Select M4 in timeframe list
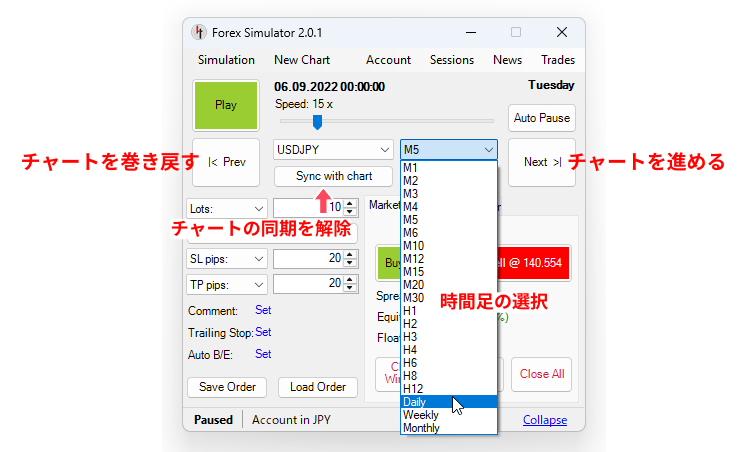Viewport: 749px width, 452px height. 449,207
